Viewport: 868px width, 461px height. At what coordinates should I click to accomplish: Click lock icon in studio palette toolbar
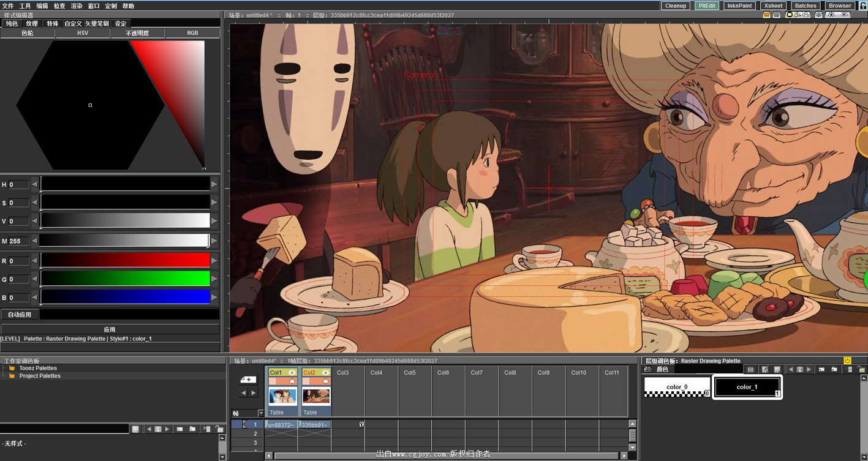coord(220,429)
